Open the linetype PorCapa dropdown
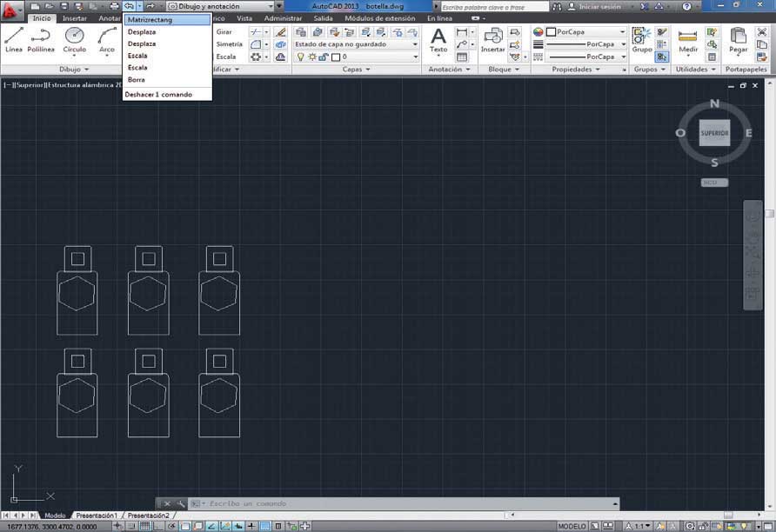776x532 pixels. pyautogui.click(x=585, y=57)
